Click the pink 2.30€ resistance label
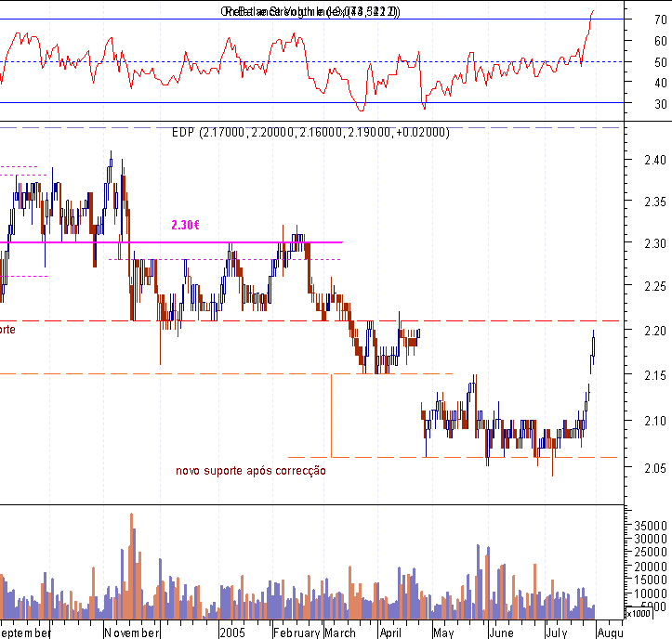Screen dimensions: 672x639 (x=185, y=225)
